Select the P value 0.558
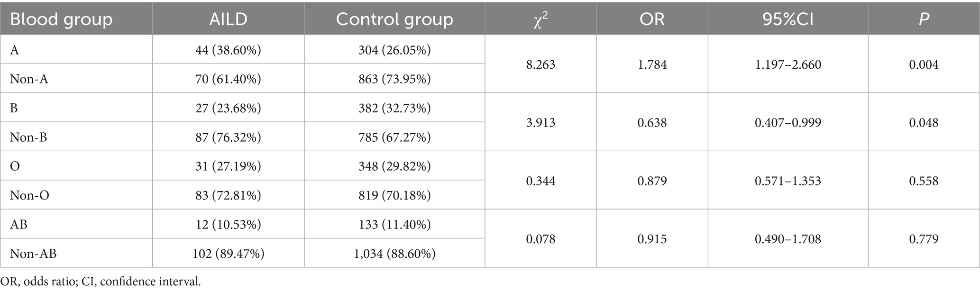 point(924,181)
